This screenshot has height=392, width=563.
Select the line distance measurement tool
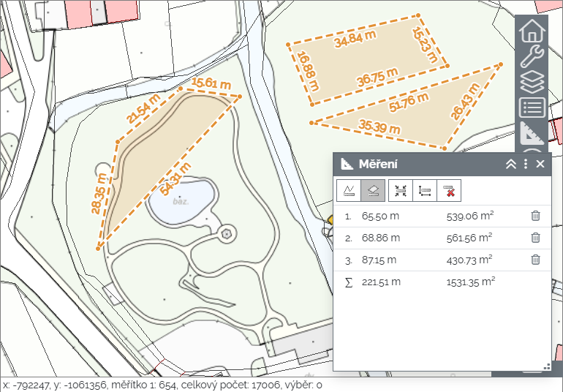(349, 191)
